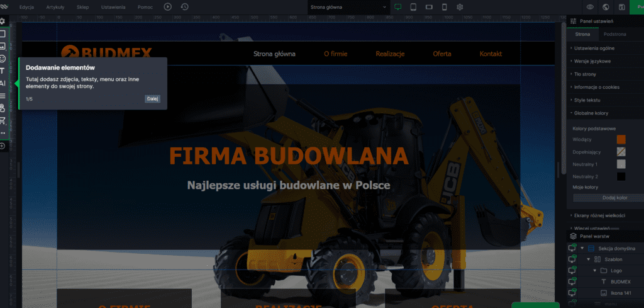Choose the hand-click button tool
This screenshot has height=308, width=644.
(x=3, y=108)
